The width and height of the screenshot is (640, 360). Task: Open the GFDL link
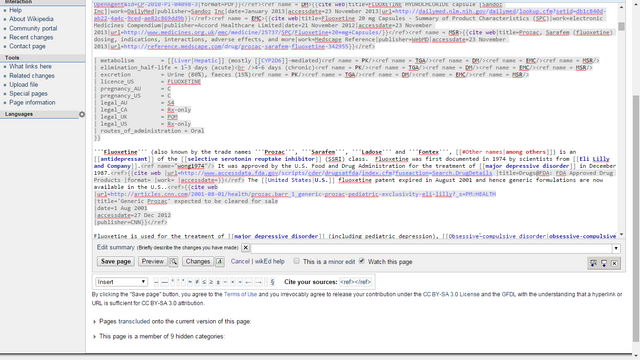pyautogui.click(x=509, y=294)
